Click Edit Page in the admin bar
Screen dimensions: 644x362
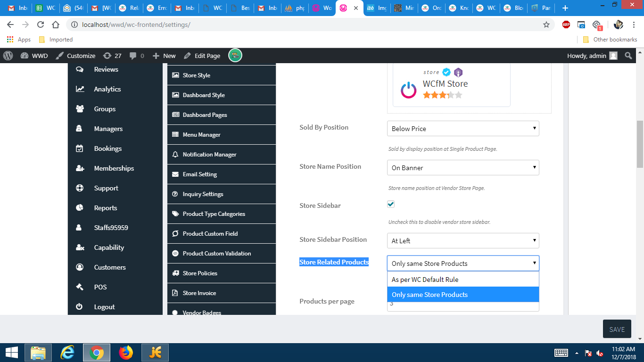coord(202,56)
